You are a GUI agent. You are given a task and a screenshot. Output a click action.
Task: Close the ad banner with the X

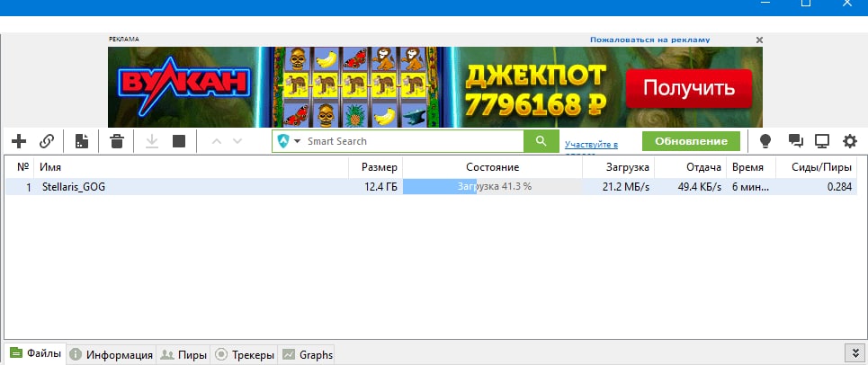click(759, 40)
